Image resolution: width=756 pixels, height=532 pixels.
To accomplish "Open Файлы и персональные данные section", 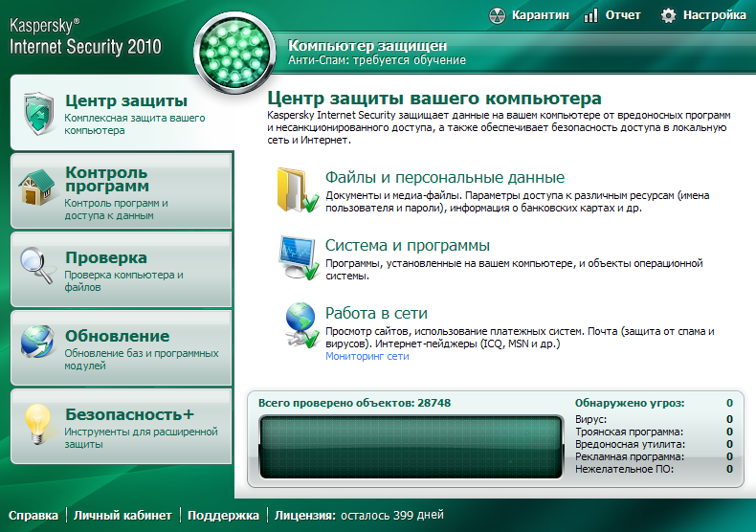I will pyautogui.click(x=445, y=177).
